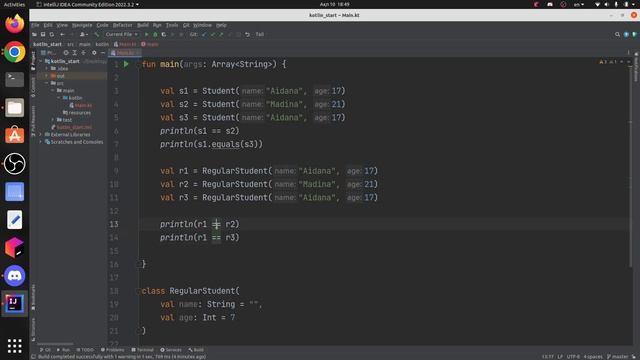The image size is (640, 360).
Task: Click kotlin_start in the breadcrumb bar
Action: point(47,44)
